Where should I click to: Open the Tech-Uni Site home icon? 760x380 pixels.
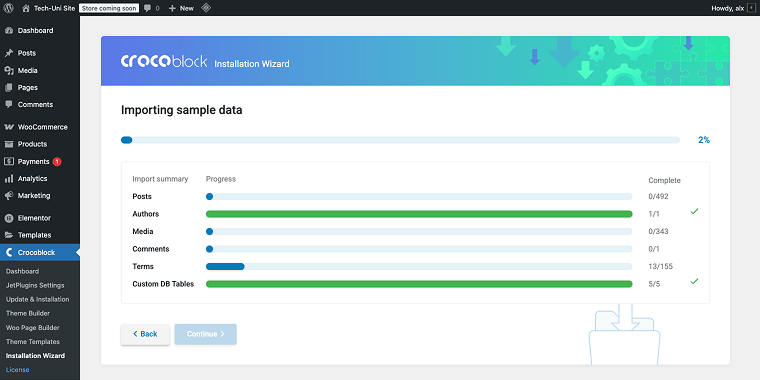[26, 8]
